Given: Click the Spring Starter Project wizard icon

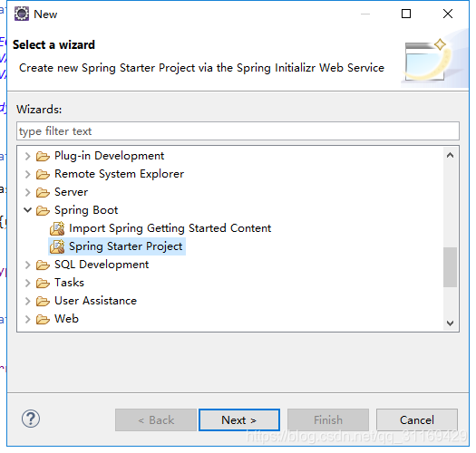Looking at the screenshot, I should tap(57, 246).
